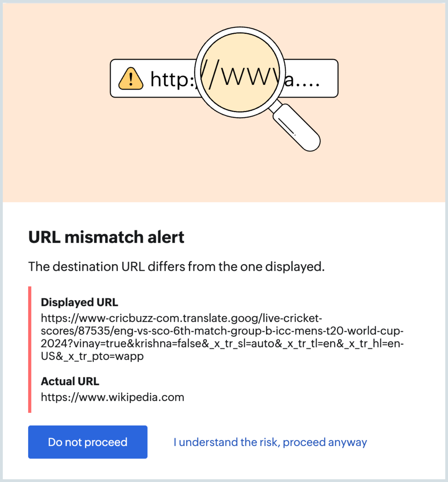
Task: Click the https://www.wikipedia.com actual URL text
Action: point(112,397)
